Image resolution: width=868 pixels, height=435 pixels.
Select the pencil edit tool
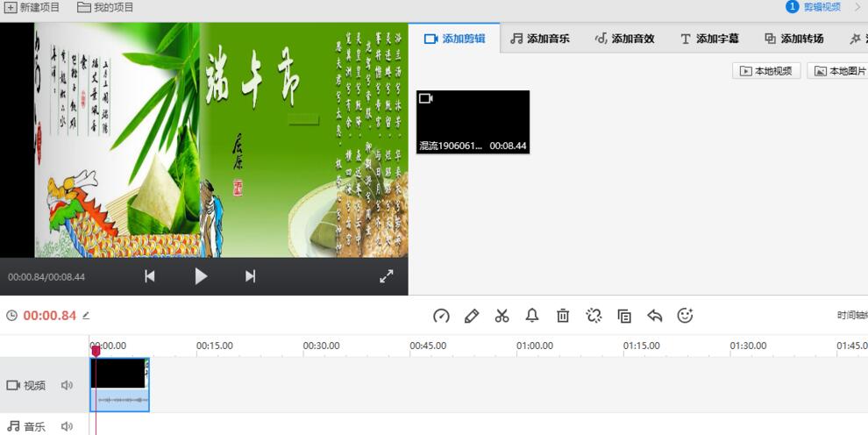click(472, 316)
